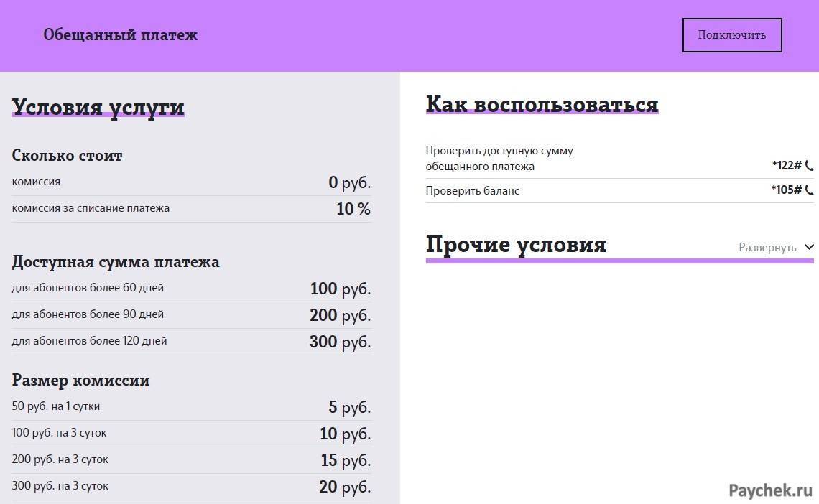Click the Размер комиссии subheading

click(80, 381)
